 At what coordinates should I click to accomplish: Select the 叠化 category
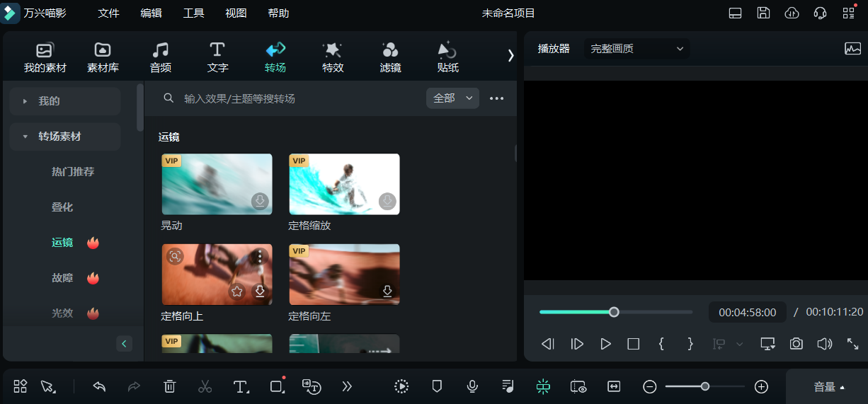(x=62, y=207)
